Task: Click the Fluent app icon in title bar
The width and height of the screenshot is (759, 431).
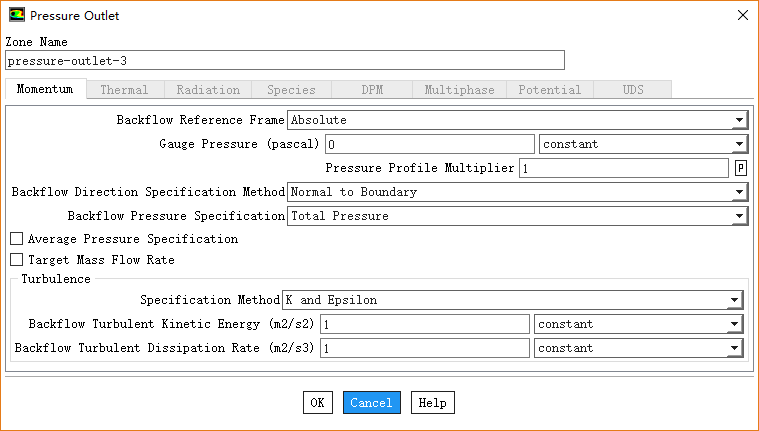Action: pyautogui.click(x=17, y=15)
